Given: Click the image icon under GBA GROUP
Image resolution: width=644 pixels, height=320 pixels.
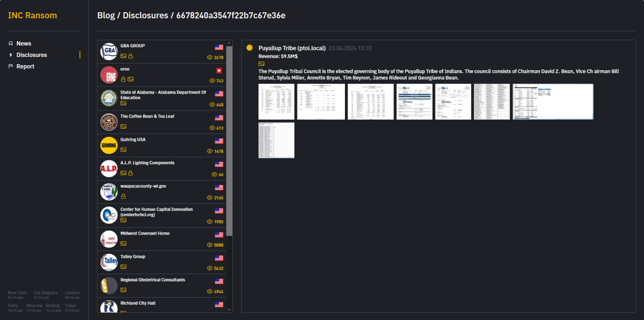Looking at the screenshot, I should coord(123,56).
